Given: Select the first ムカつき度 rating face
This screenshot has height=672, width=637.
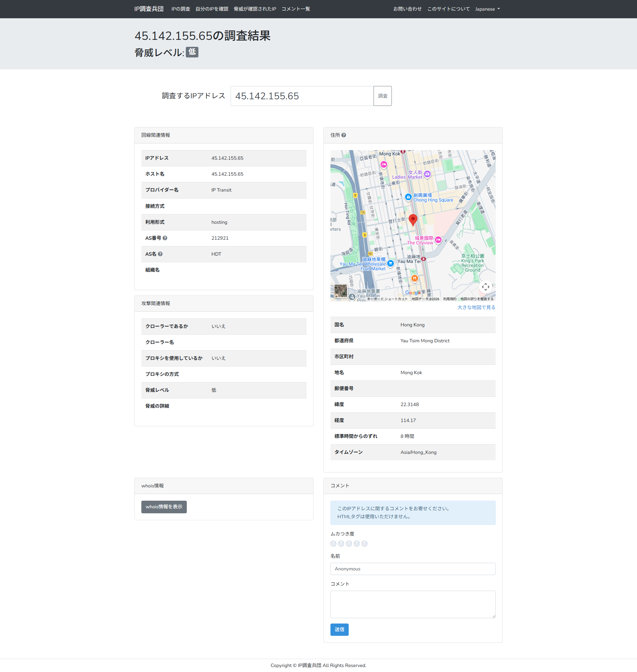Looking at the screenshot, I should [x=333, y=544].
